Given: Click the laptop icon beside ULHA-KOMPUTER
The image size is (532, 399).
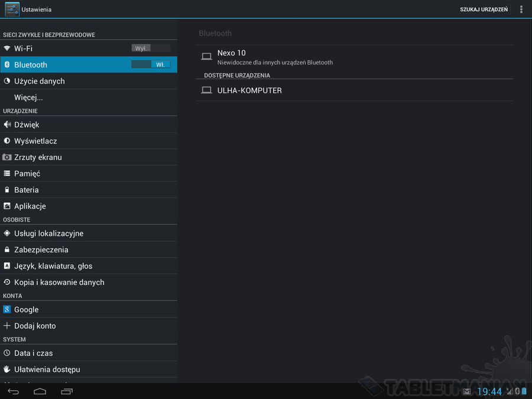Looking at the screenshot, I should click(206, 90).
